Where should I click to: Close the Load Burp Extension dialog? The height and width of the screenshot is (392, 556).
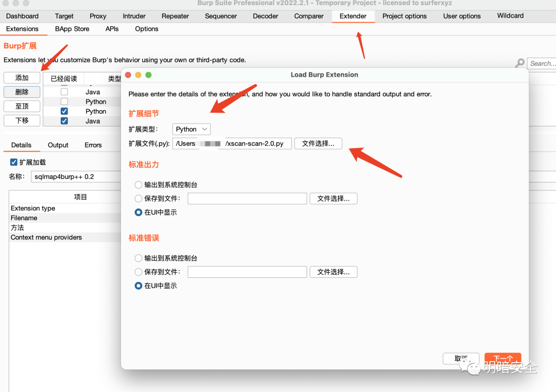tap(128, 75)
